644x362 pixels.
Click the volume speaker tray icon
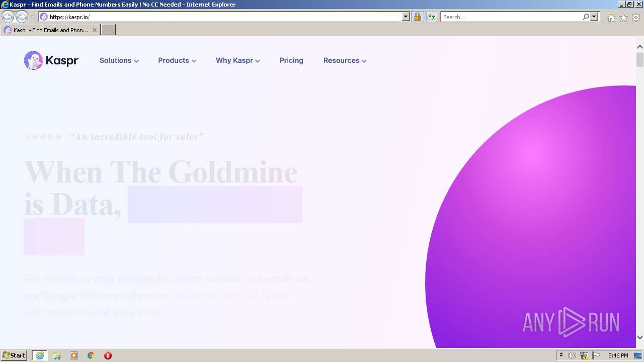[572, 355]
